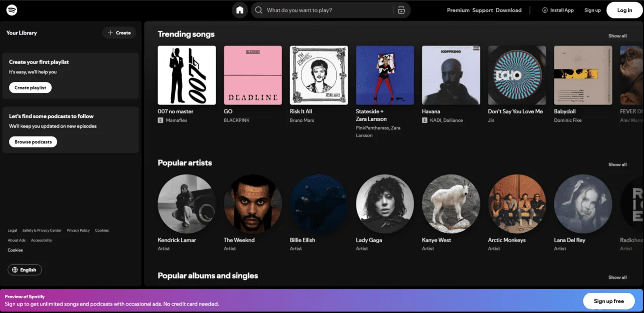This screenshot has width=644, height=313.
Task: Click the Popular artists heading
Action: coord(185,163)
